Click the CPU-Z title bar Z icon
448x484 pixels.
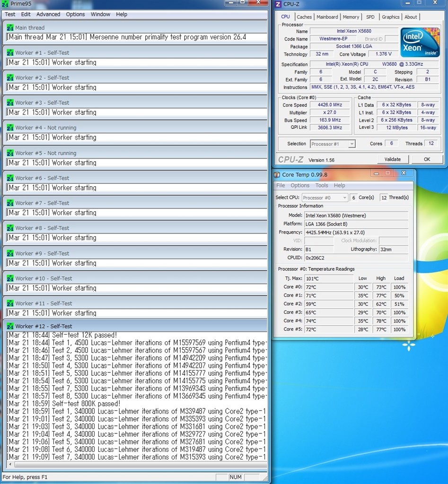click(278, 4)
